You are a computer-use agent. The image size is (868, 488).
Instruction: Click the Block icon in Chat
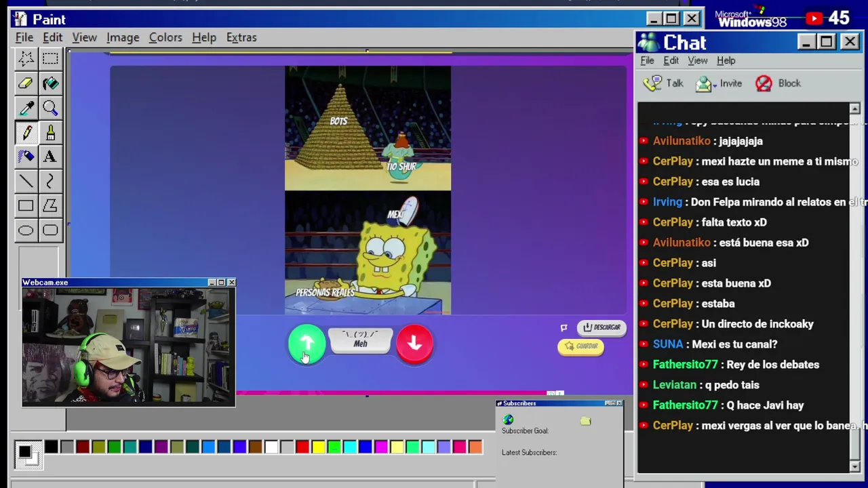click(764, 83)
